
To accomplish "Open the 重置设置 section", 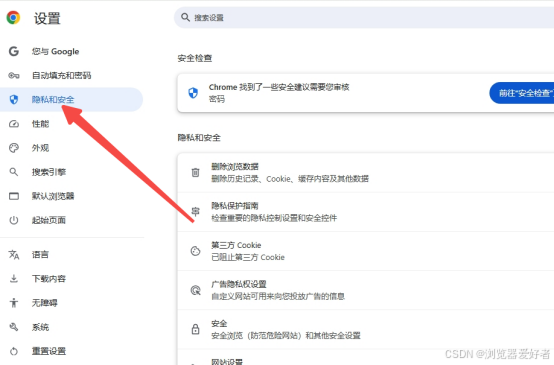I will (x=71, y=351).
